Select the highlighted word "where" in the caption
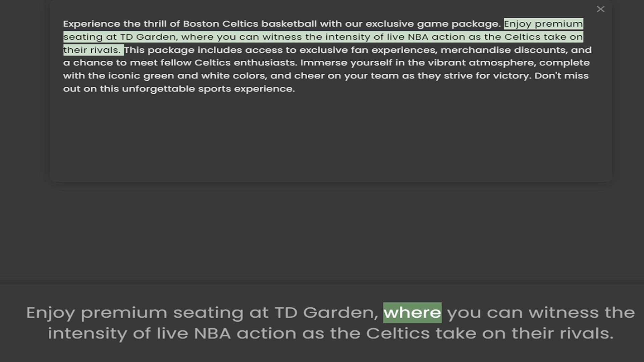 (412, 313)
